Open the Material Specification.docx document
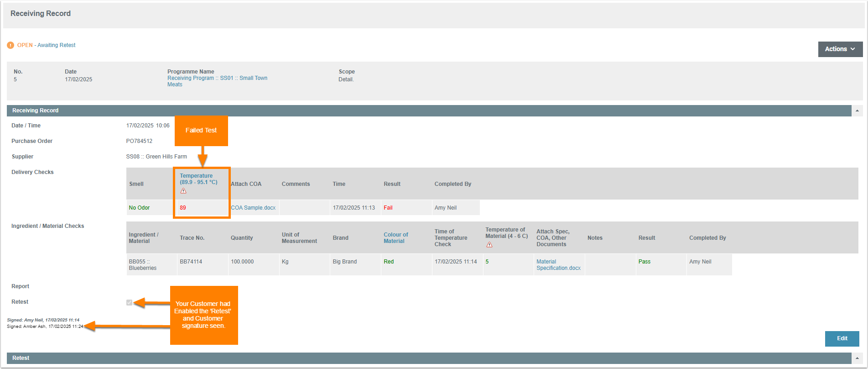868x369 pixels. tap(558, 265)
